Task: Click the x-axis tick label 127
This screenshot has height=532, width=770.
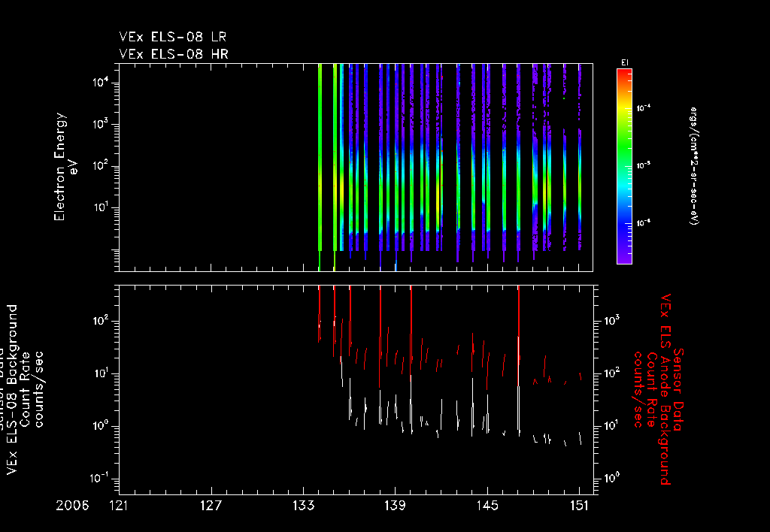Action: [x=211, y=506]
